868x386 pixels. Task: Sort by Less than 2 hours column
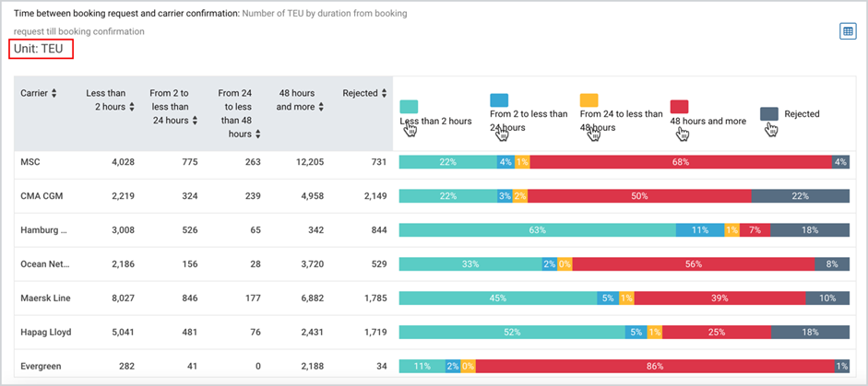tap(132, 107)
